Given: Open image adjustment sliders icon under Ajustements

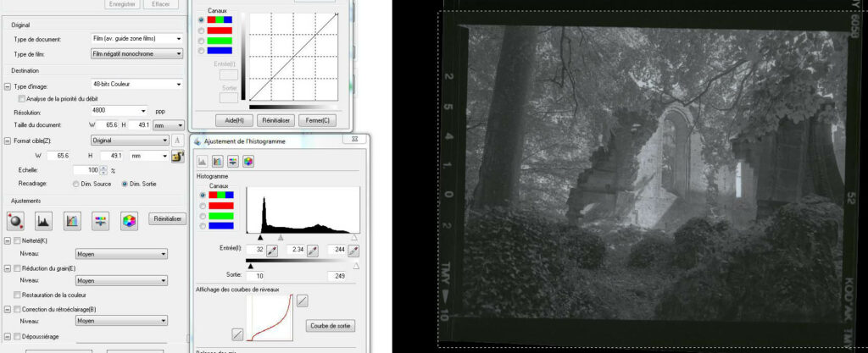Looking at the screenshot, I should [100, 221].
